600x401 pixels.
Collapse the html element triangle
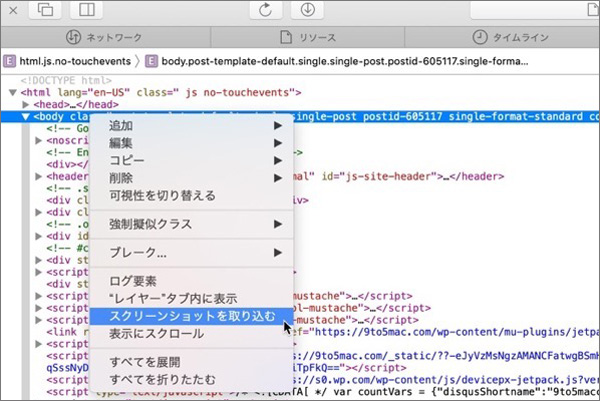[x=12, y=93]
